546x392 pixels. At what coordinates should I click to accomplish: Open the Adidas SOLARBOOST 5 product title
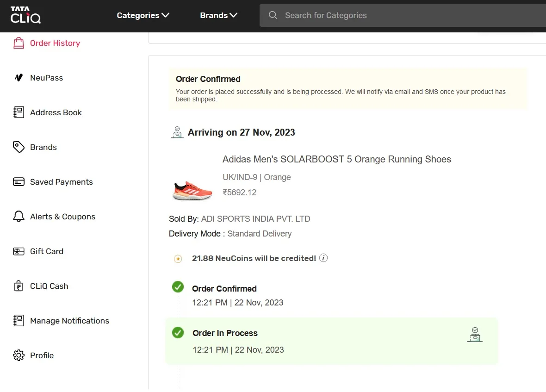337,159
